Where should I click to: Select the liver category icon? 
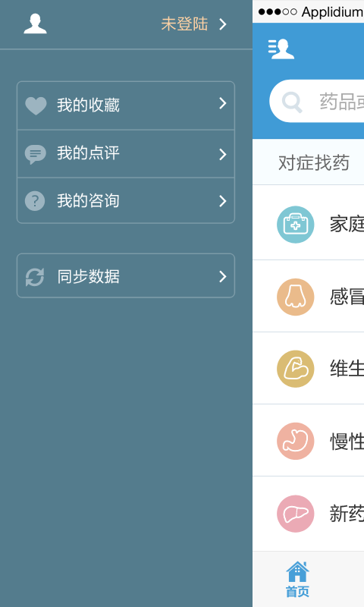[x=296, y=514]
